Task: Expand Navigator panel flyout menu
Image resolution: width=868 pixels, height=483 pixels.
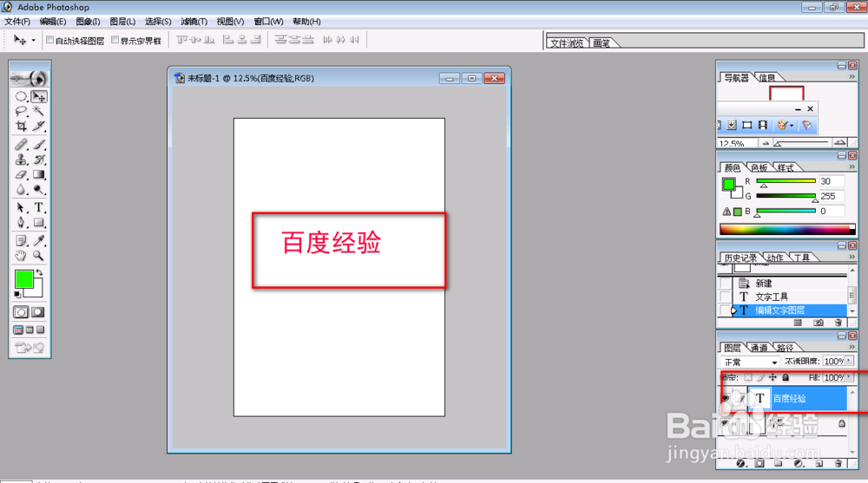Action: tap(852, 77)
